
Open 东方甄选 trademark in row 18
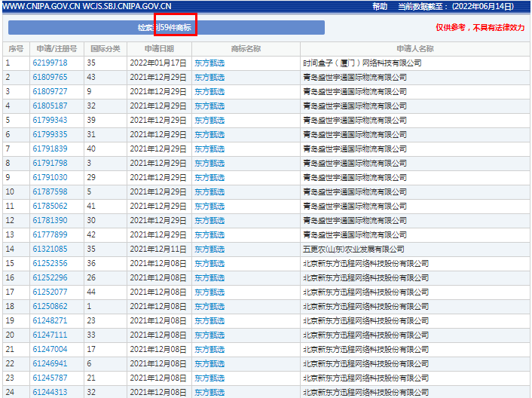[x=209, y=306]
